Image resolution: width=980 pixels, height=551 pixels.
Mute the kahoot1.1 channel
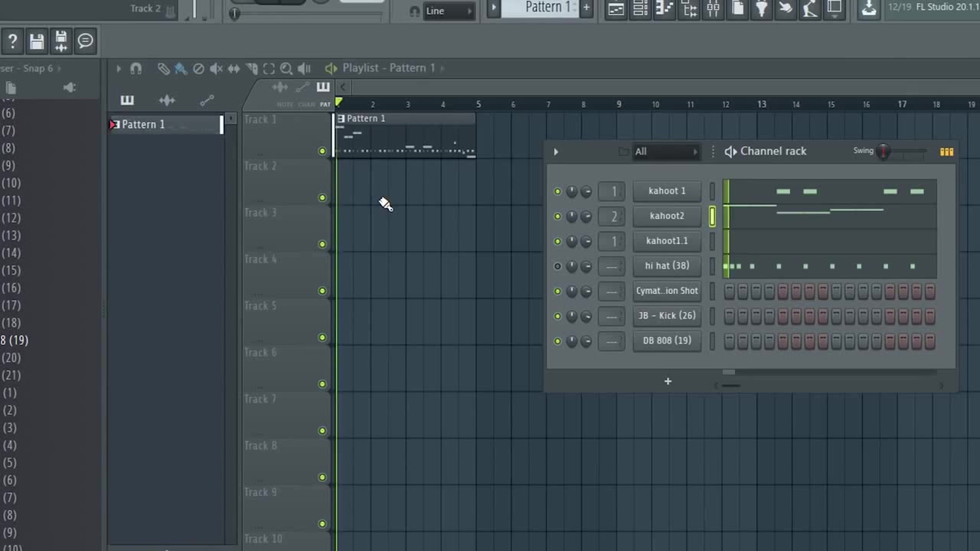(x=557, y=241)
